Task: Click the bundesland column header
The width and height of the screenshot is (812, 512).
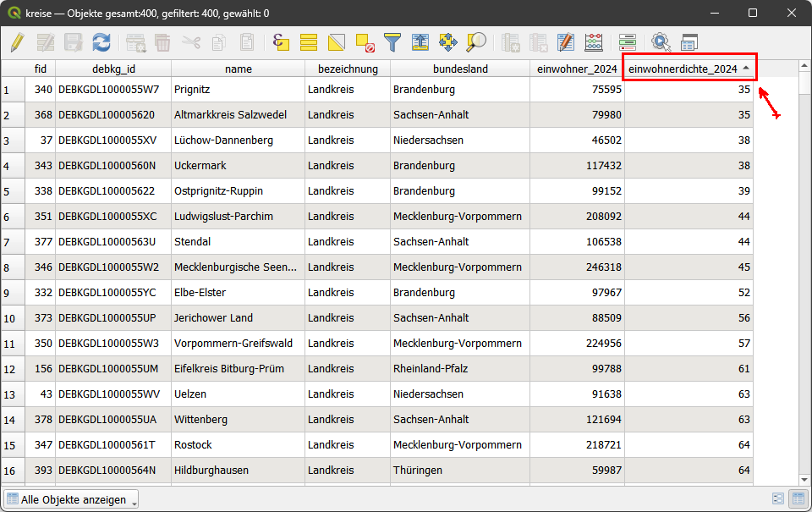Action: [460, 69]
